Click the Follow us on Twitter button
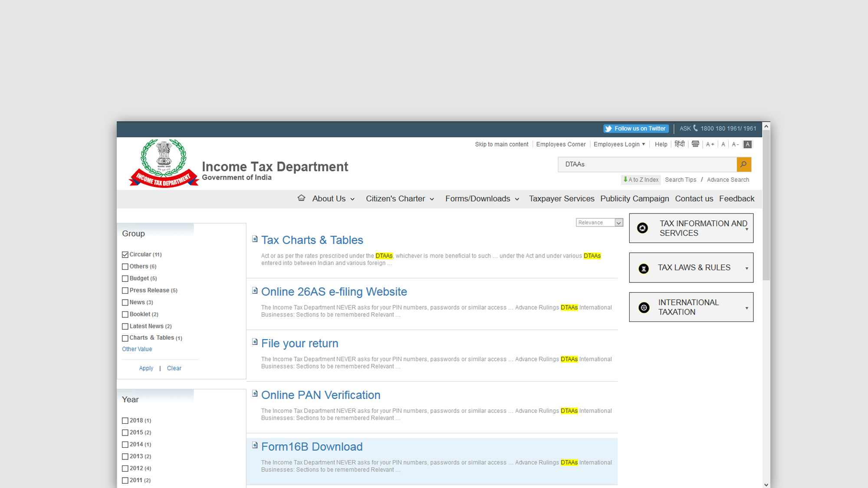 click(636, 128)
